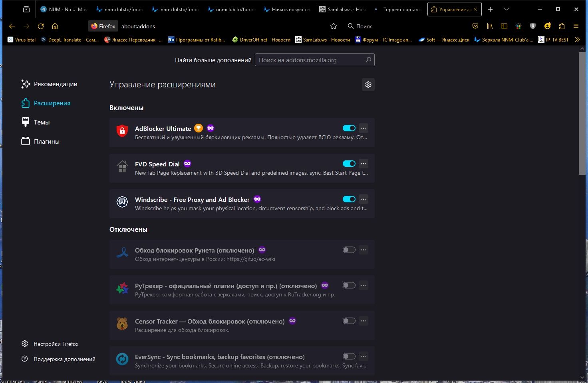Open the Темы section in the sidebar
588x383 pixels.
pos(41,122)
